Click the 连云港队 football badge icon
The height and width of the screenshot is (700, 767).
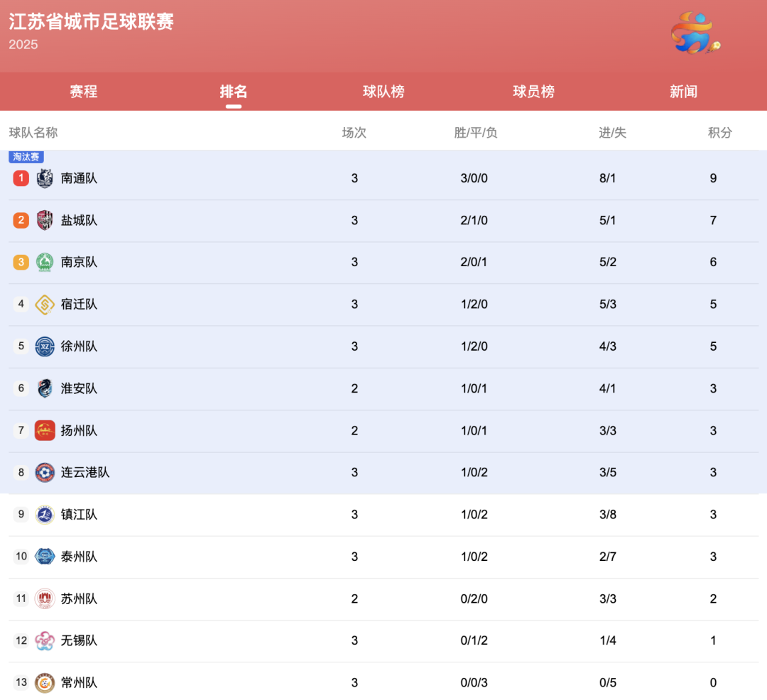point(45,472)
